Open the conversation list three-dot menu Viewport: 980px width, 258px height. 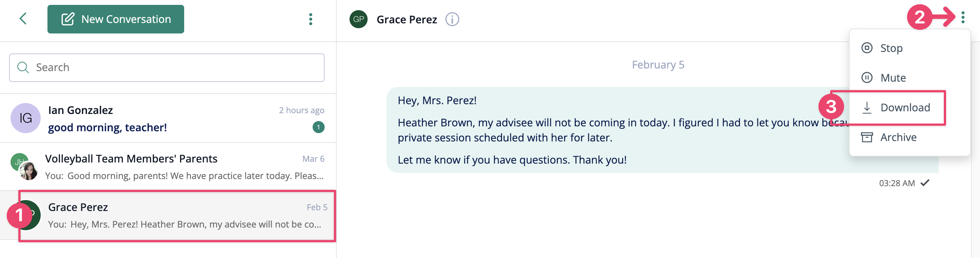click(x=310, y=19)
